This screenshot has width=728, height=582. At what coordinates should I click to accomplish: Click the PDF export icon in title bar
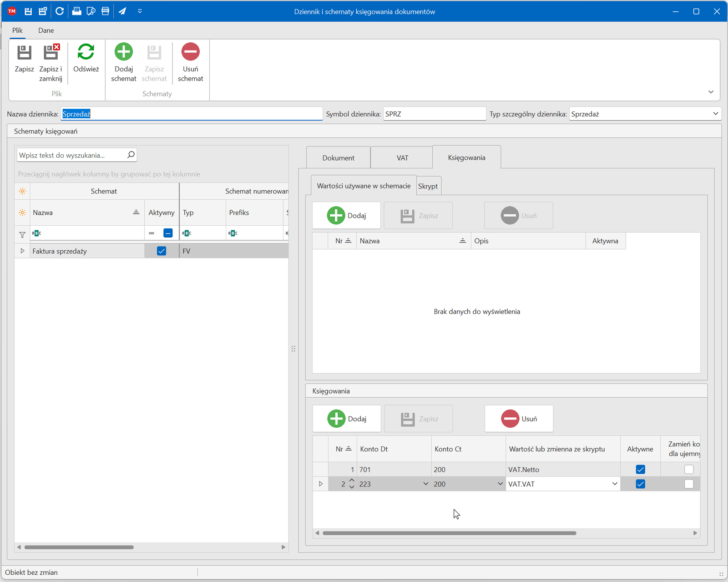(106, 11)
